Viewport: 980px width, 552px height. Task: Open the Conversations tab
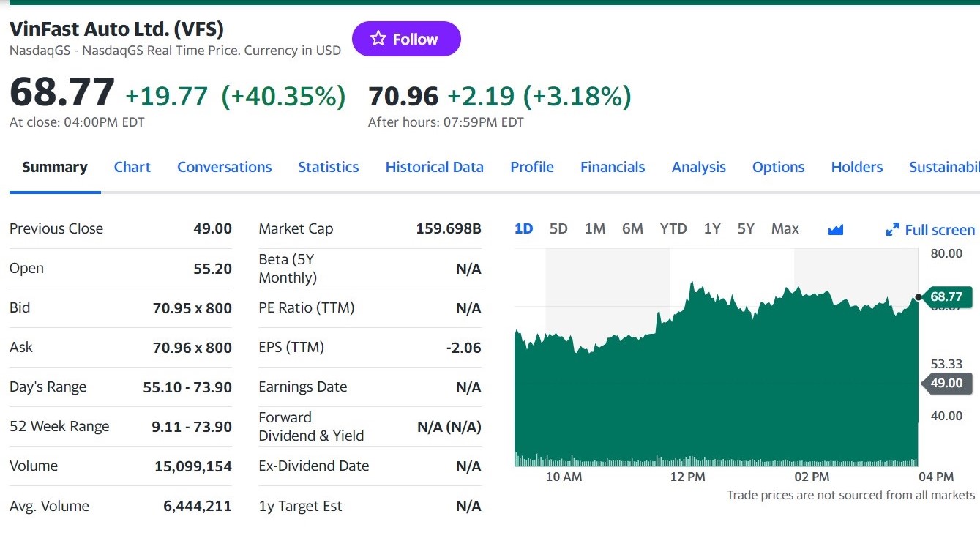[225, 167]
